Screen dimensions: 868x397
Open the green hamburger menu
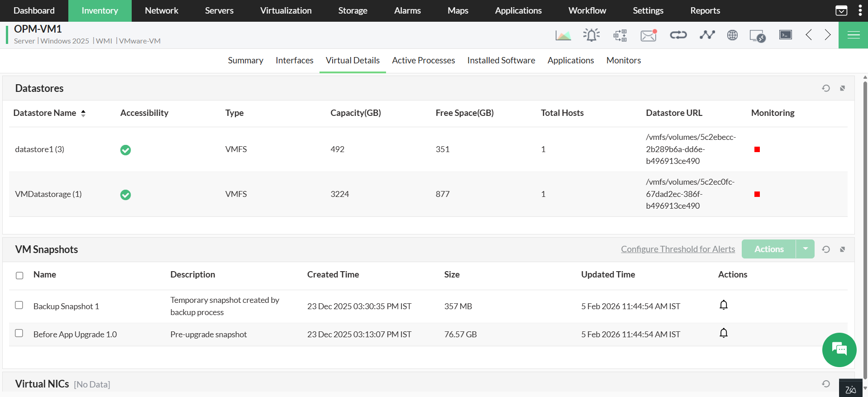click(853, 35)
